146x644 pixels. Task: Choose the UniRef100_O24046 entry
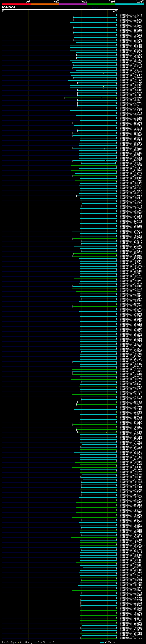pos(131,53)
